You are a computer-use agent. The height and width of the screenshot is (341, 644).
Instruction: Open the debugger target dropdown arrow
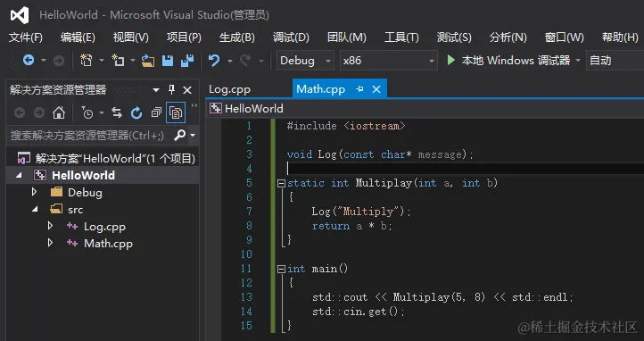[x=577, y=61]
